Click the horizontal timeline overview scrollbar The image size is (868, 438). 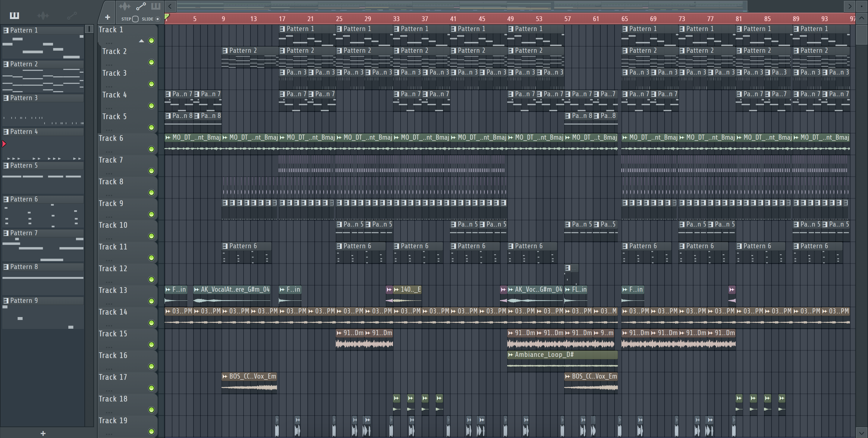pyautogui.click(x=462, y=6)
